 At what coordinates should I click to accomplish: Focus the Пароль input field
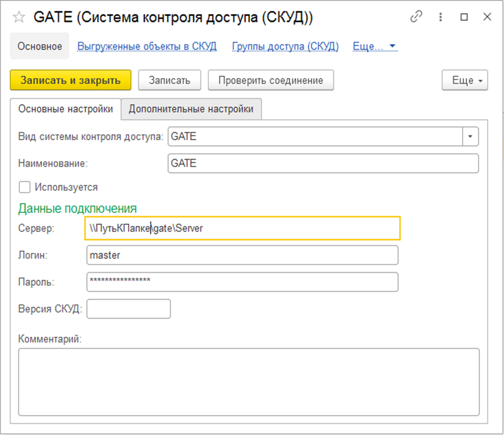(x=242, y=281)
